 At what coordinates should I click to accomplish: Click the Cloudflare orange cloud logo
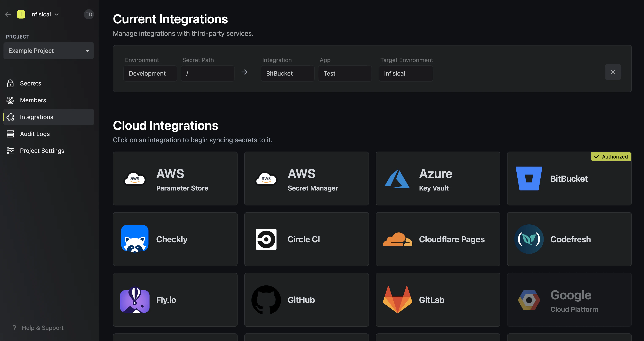click(398, 239)
